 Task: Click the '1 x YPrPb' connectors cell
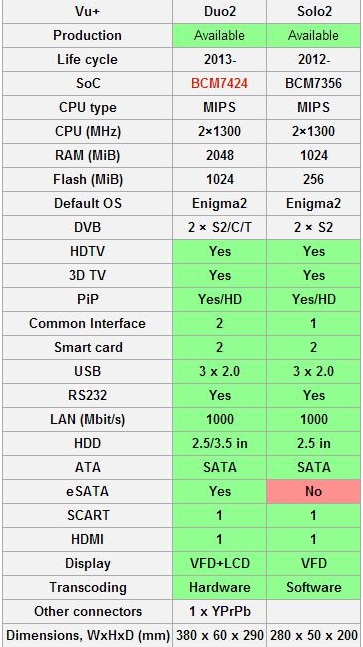[x=219, y=611]
